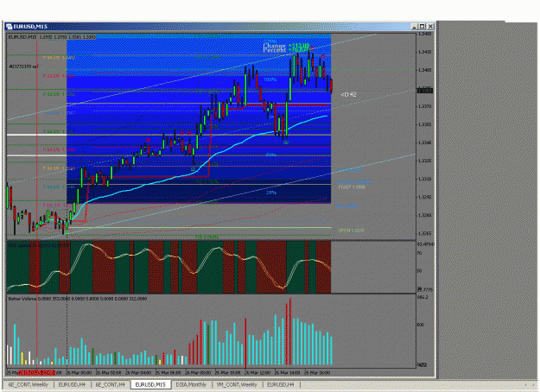Click the 'Change Percent' readout on chart
Image resolution: width=540 pixels, height=392 pixels.
tap(286, 47)
